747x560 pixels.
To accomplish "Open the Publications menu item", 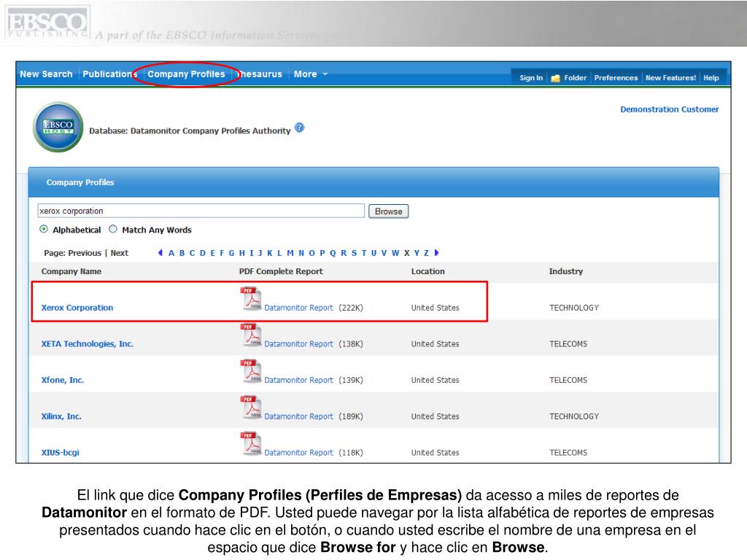I will pyautogui.click(x=110, y=74).
